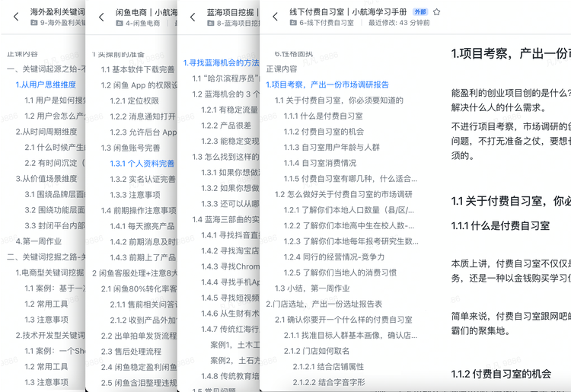This screenshot has height=392, width=571.
Task: Select 4.第一周作业 in 海外盈利关键词 outline
Action: point(38,241)
